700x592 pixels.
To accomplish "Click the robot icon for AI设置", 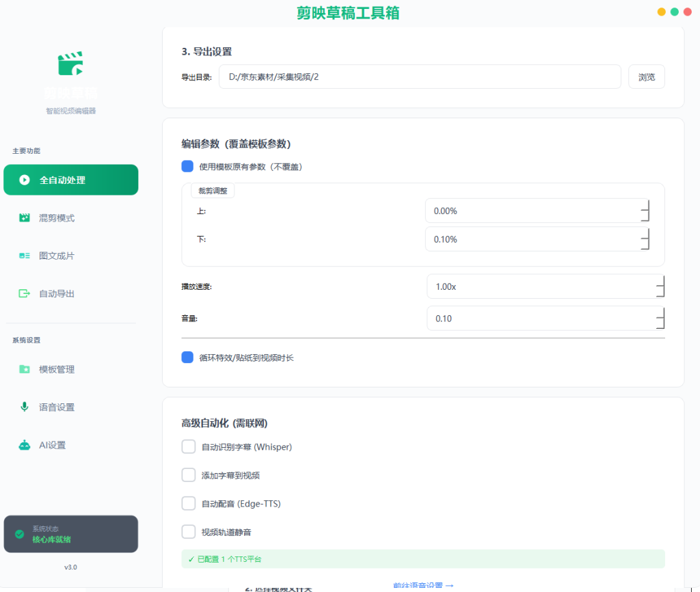I will coord(25,444).
